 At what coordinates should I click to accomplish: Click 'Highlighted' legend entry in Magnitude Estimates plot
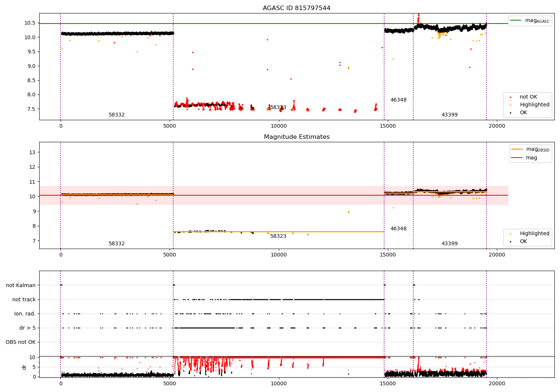pos(529,234)
